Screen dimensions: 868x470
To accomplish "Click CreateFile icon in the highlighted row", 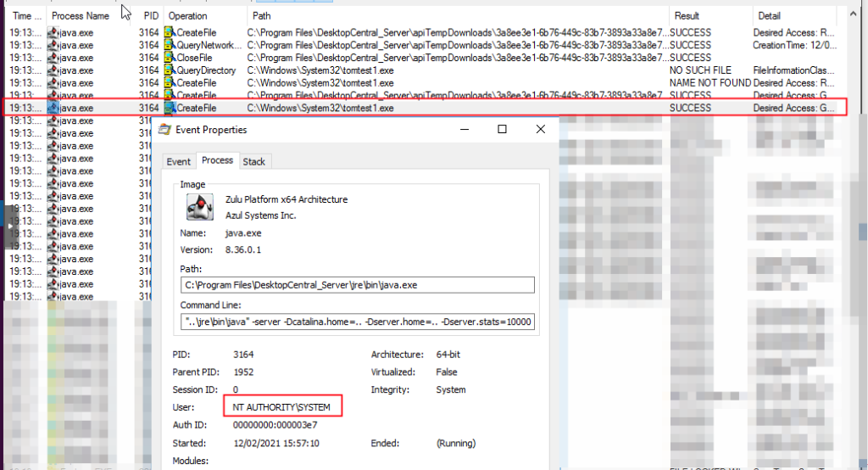I will point(170,109).
